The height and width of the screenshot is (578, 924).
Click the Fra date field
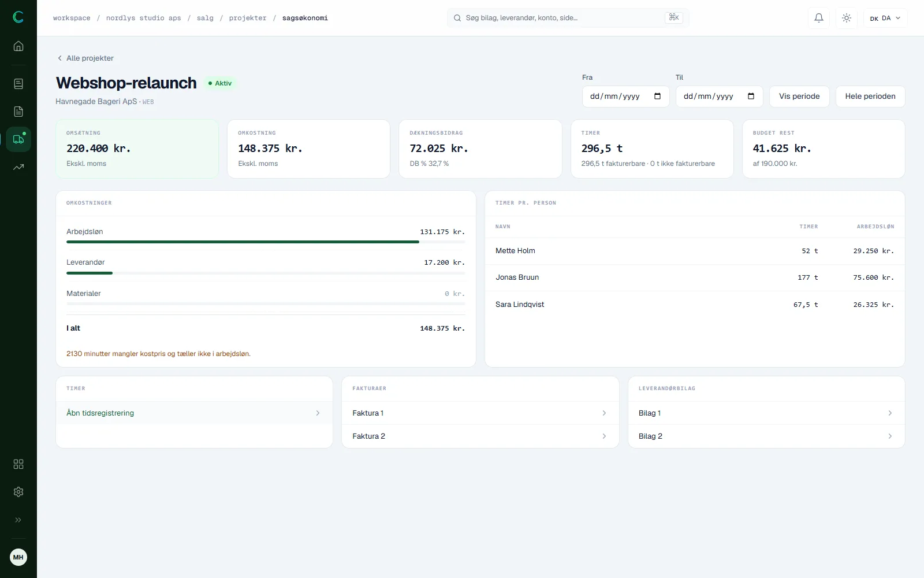(x=625, y=97)
